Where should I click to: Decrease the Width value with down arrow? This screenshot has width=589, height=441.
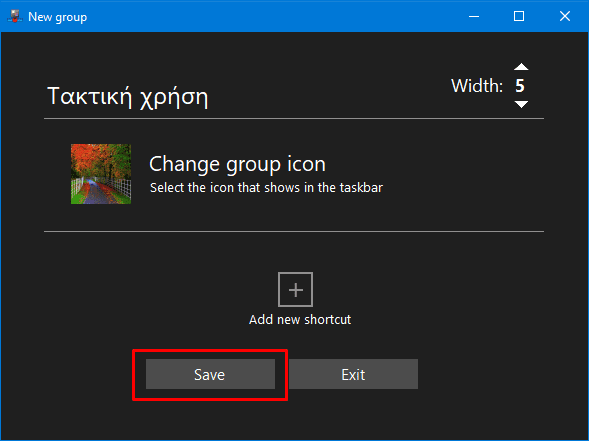[x=521, y=104]
